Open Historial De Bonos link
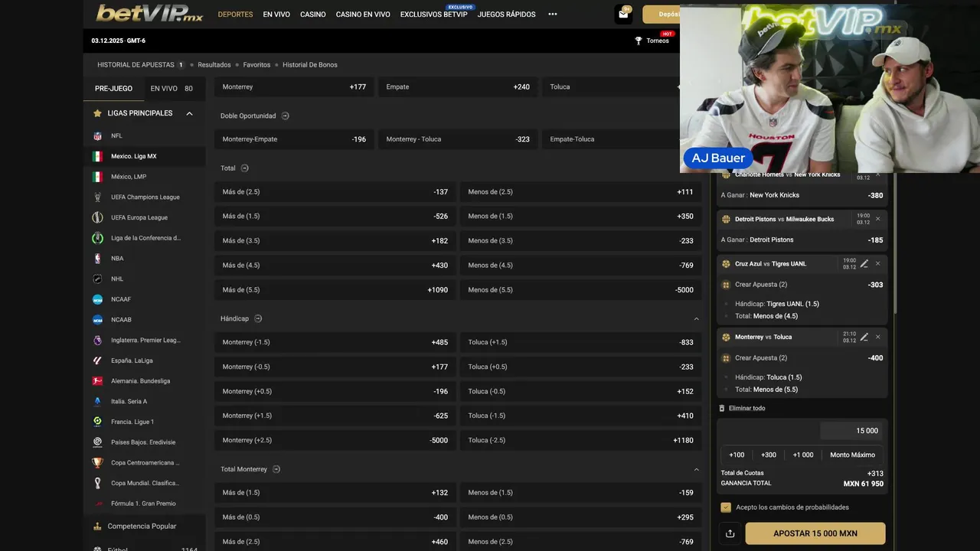This screenshot has width=980, height=551. (310, 65)
